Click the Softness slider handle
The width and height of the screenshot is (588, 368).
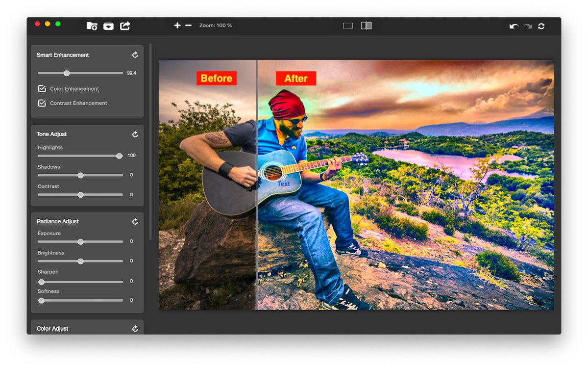[x=41, y=300]
